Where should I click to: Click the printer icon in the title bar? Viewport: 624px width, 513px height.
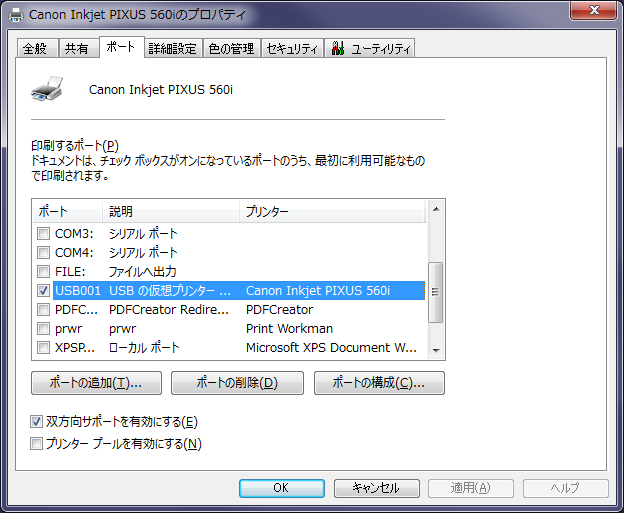[x=16, y=15]
